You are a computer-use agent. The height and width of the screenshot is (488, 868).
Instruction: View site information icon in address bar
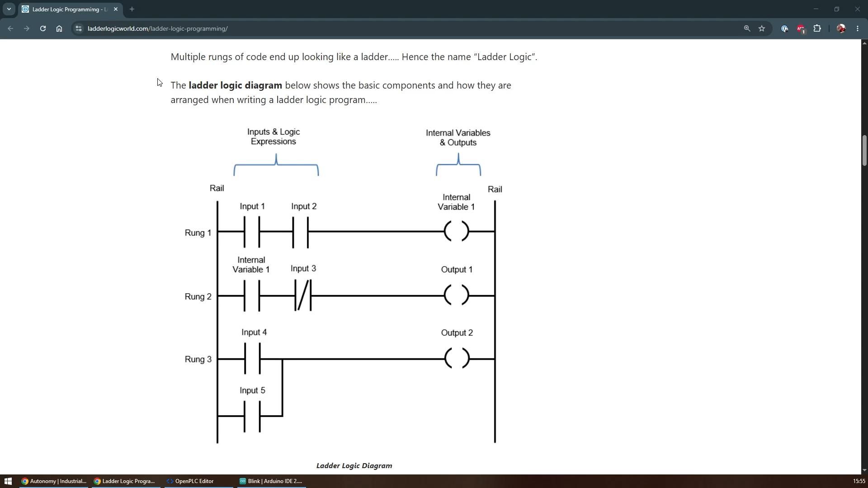point(79,28)
